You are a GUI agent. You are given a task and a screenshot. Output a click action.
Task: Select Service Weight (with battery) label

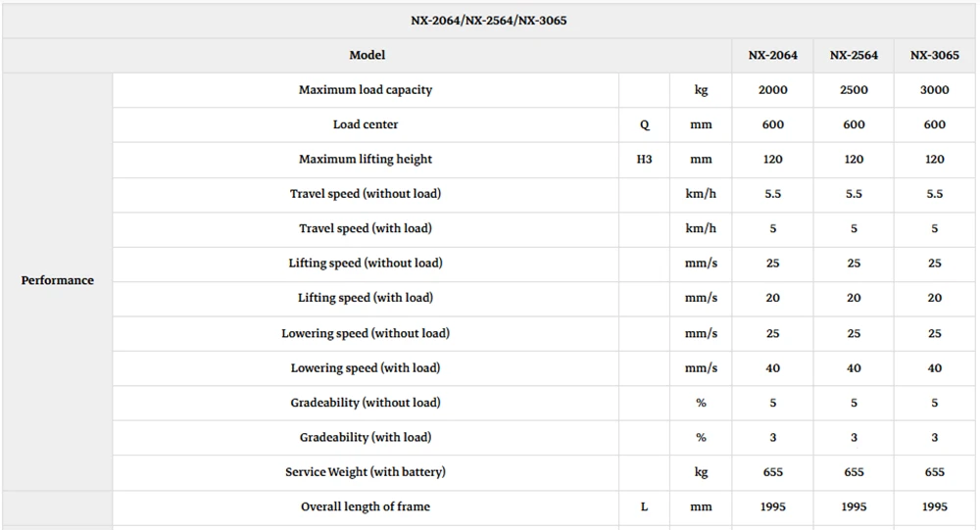tap(366, 472)
